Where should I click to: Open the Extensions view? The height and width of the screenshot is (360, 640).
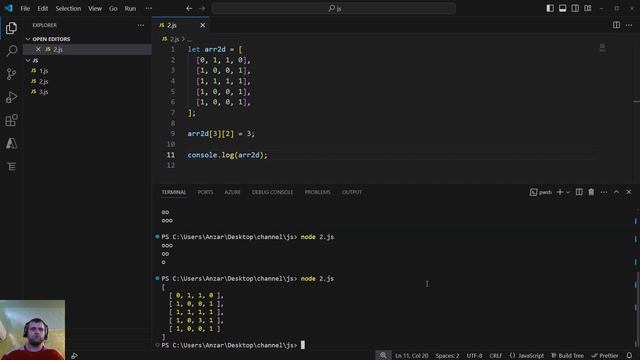coord(11,120)
